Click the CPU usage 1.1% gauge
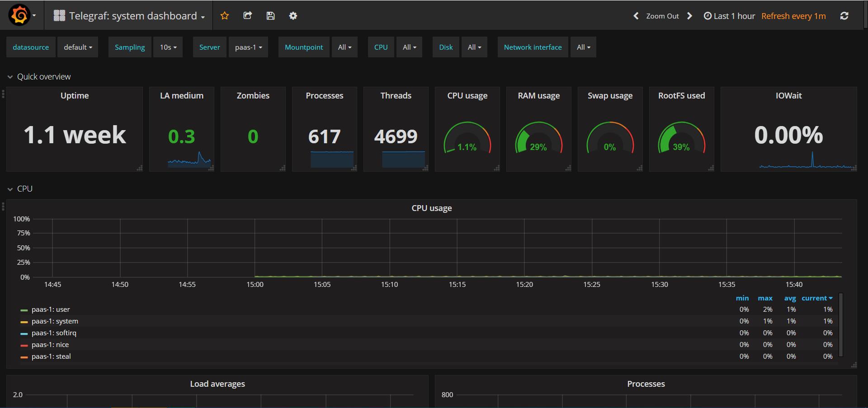This screenshot has height=408, width=868. click(x=467, y=138)
